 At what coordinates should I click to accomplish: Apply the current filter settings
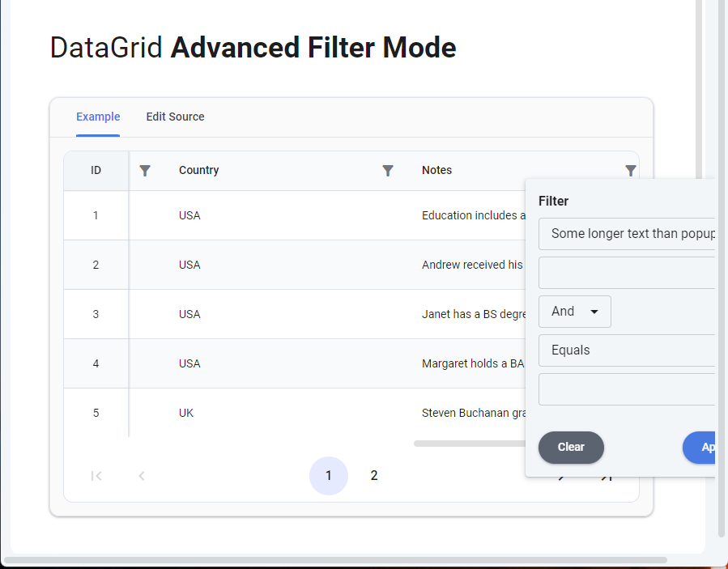(706, 448)
